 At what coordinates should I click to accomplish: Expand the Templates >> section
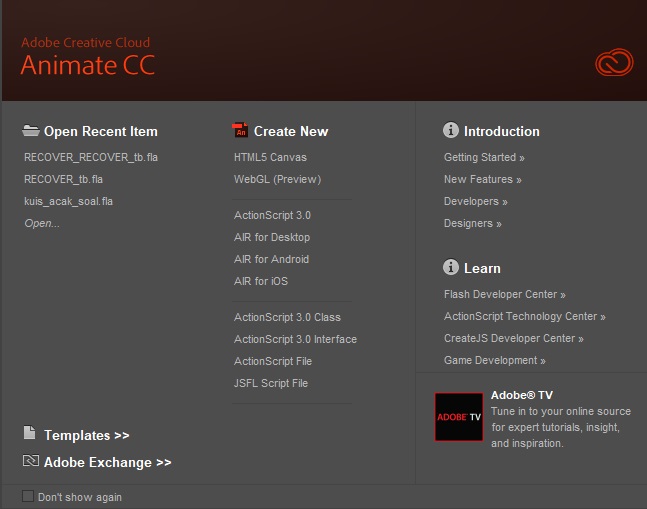[87, 435]
